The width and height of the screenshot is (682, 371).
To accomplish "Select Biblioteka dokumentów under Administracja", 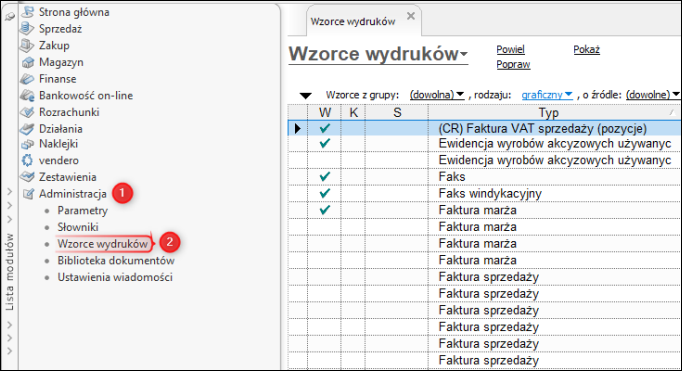I will click(116, 261).
